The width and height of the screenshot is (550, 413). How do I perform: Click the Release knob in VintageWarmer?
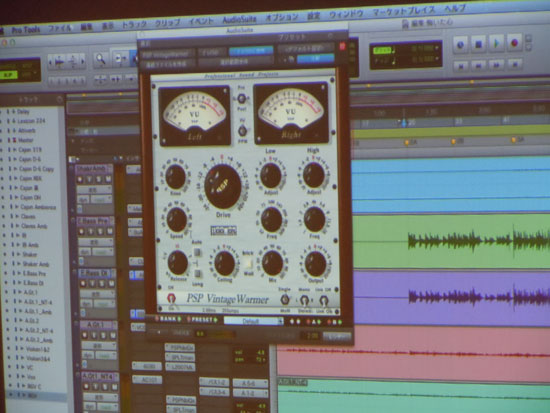tap(177, 262)
